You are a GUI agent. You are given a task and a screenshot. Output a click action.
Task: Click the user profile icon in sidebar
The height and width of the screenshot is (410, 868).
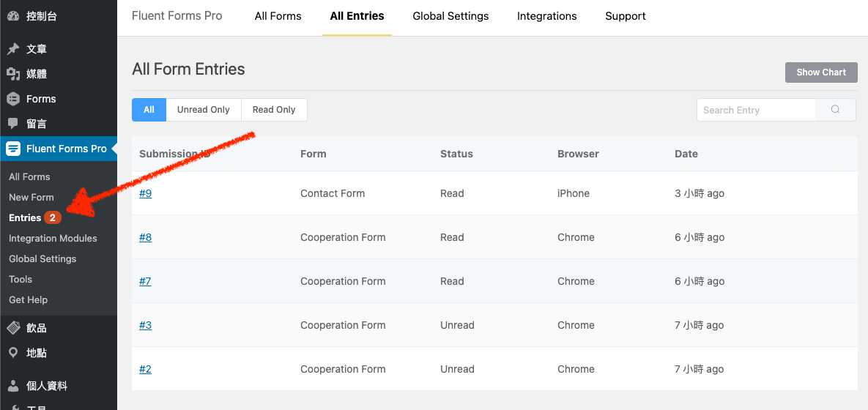(12, 386)
